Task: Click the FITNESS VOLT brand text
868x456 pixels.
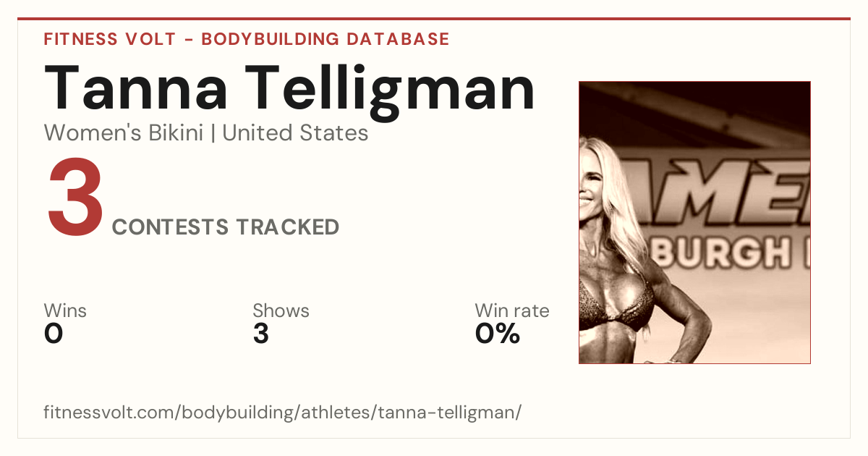Action: [109, 39]
